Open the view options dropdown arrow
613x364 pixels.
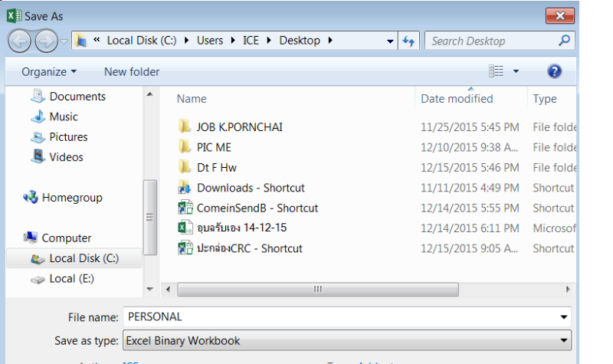tap(516, 71)
